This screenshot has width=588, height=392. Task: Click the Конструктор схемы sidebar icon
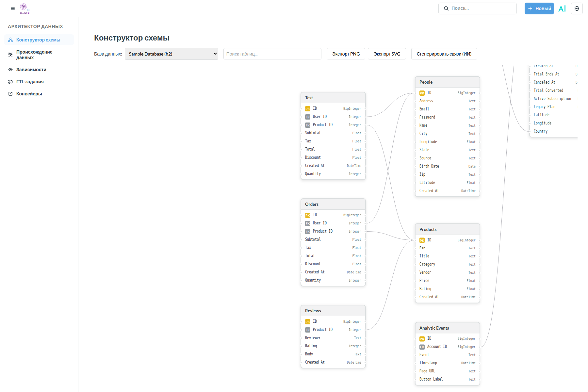point(10,40)
